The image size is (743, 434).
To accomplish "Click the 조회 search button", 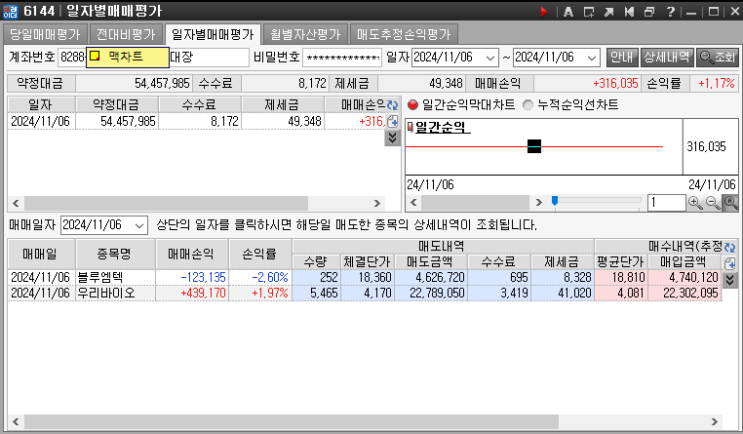I will click(x=717, y=57).
